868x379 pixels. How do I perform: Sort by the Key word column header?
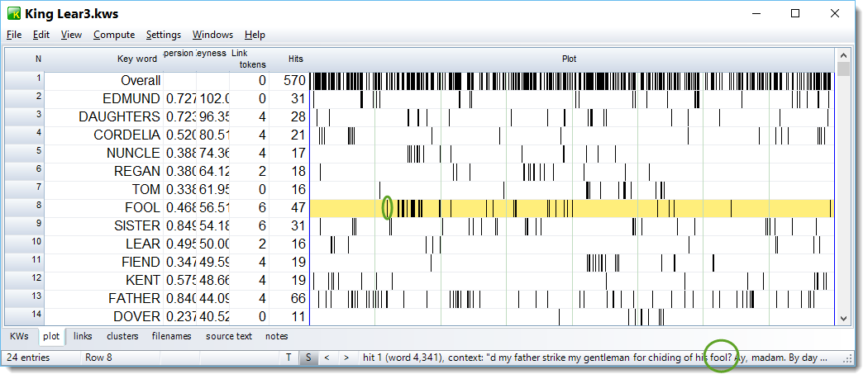pyautogui.click(x=136, y=59)
